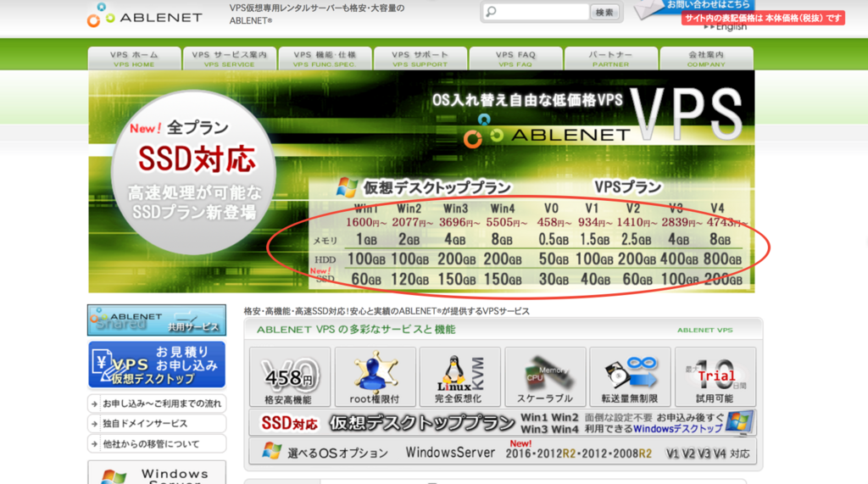
Task: Open お申し込み～ご利用までの流れ link
Action: [157, 403]
